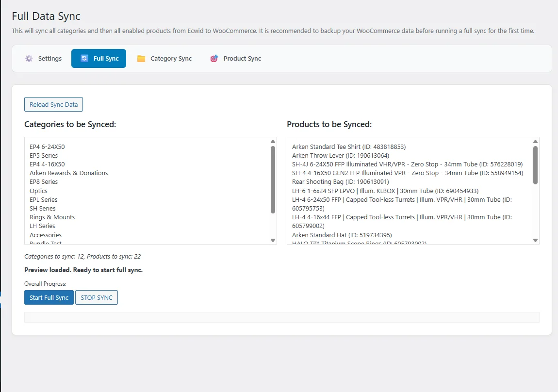Click the LH-6 1-6x24 SFP LPVO product

[385, 191]
